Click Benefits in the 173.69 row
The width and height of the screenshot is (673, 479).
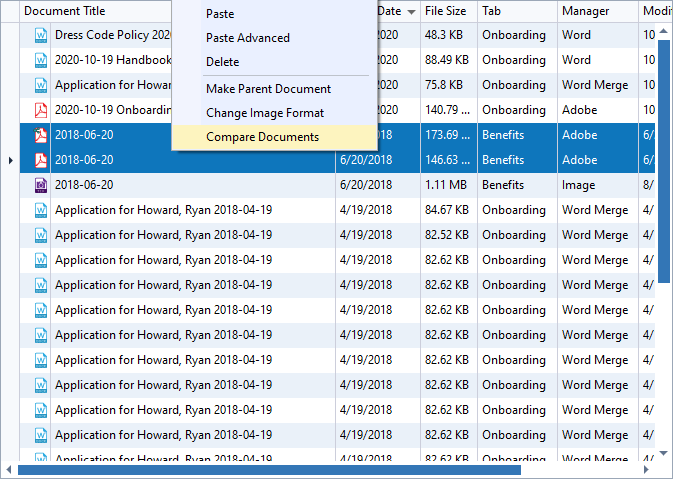pos(503,135)
